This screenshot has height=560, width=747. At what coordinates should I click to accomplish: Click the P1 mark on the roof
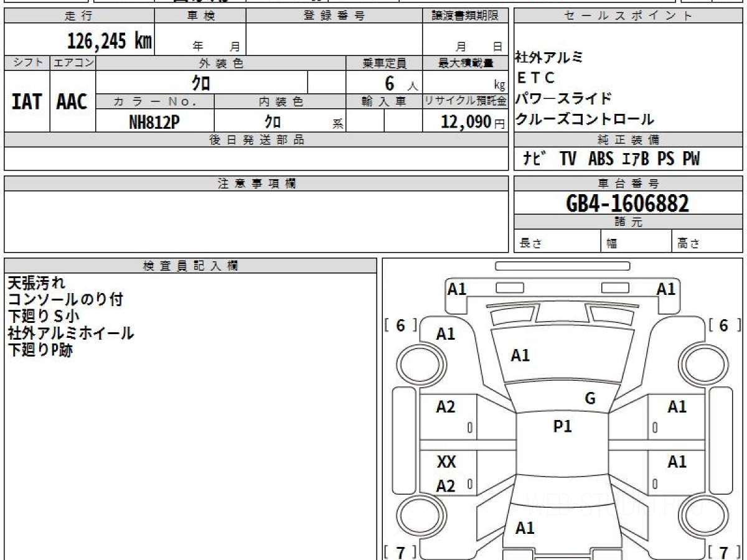562,427
